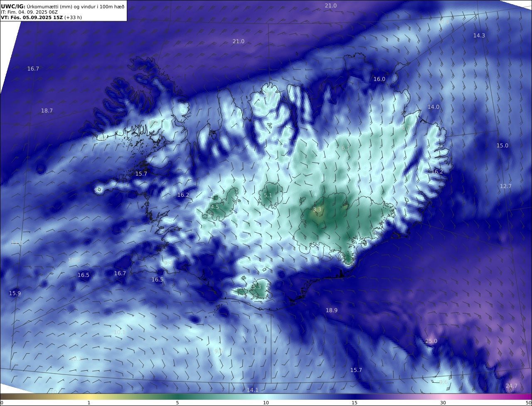Viewport: 532px width, 406px height.
Task: Click the 15.9 value at the western edge
Action: point(15,293)
